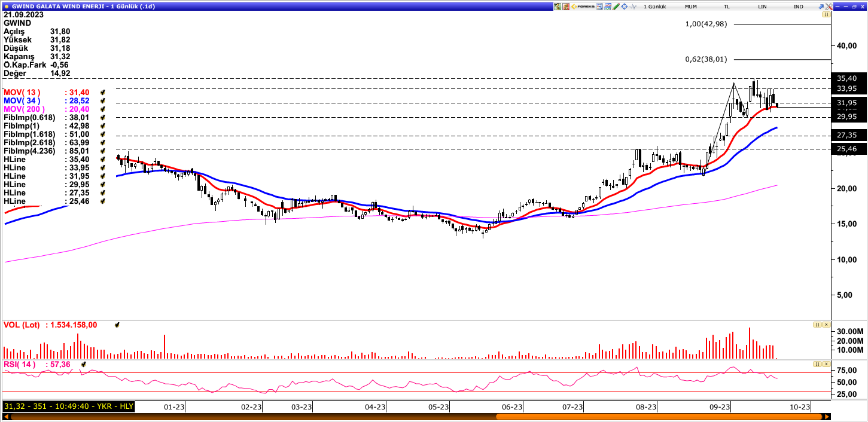Select the 25,46 price axis label
This screenshot has width=868, height=422.
[x=846, y=149]
